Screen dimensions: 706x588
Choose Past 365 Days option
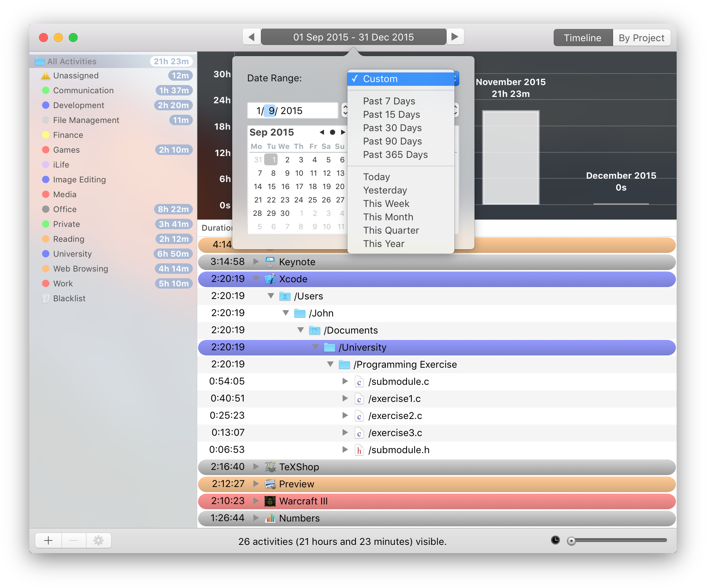pos(401,155)
